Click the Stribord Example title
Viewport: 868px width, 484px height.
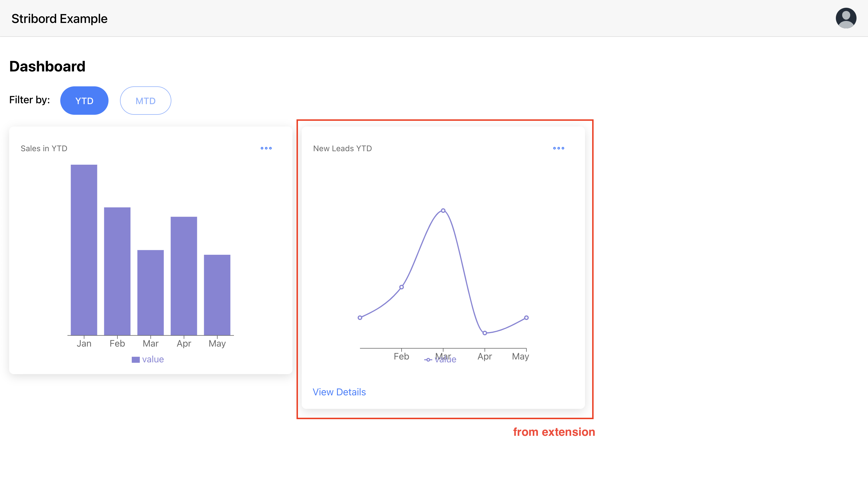click(59, 19)
